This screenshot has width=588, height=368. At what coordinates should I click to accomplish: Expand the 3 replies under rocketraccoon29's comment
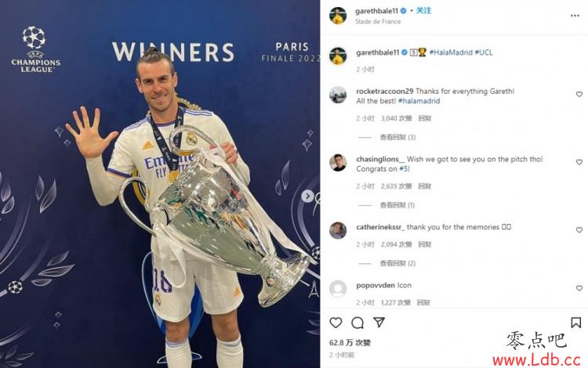coord(397,137)
